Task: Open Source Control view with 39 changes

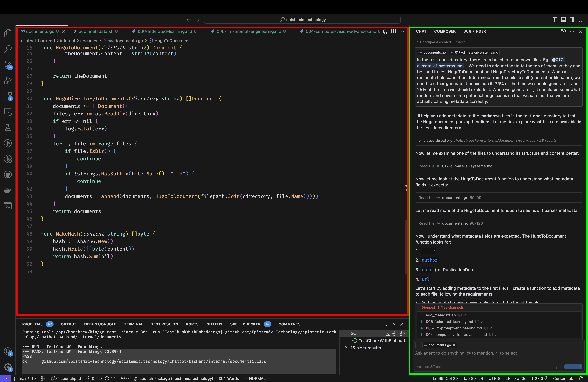Action: pyautogui.click(x=8, y=65)
